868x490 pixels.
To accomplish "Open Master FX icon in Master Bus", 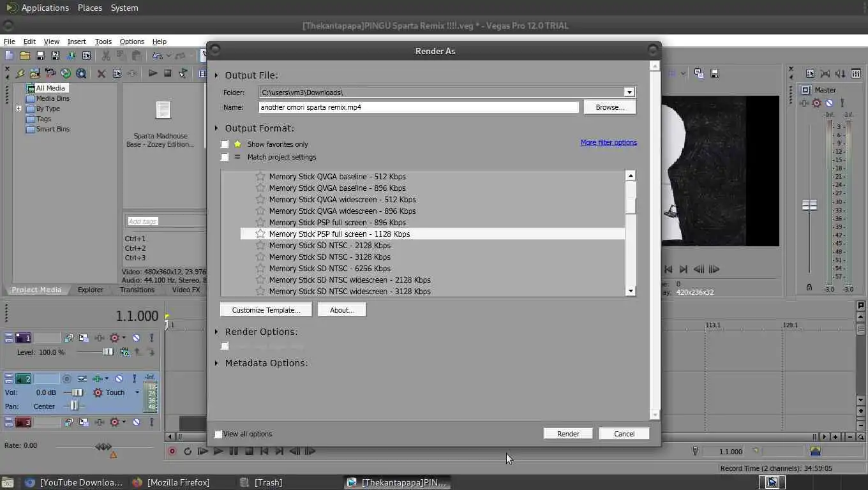I will (x=804, y=103).
